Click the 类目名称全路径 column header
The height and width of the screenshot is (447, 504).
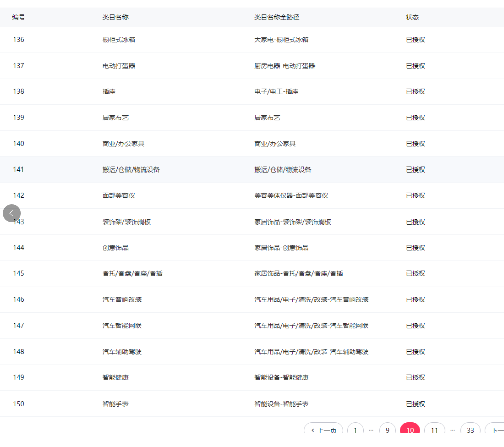click(277, 17)
